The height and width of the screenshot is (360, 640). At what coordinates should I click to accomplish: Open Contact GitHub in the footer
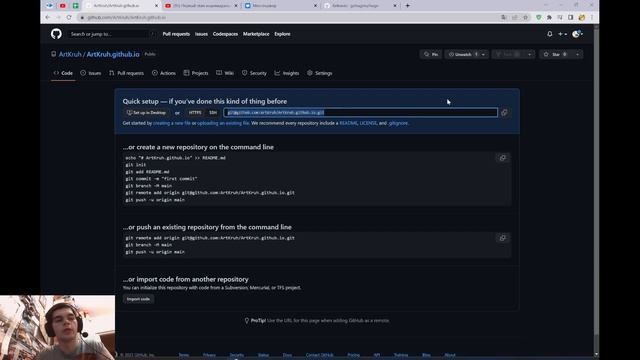click(x=320, y=355)
